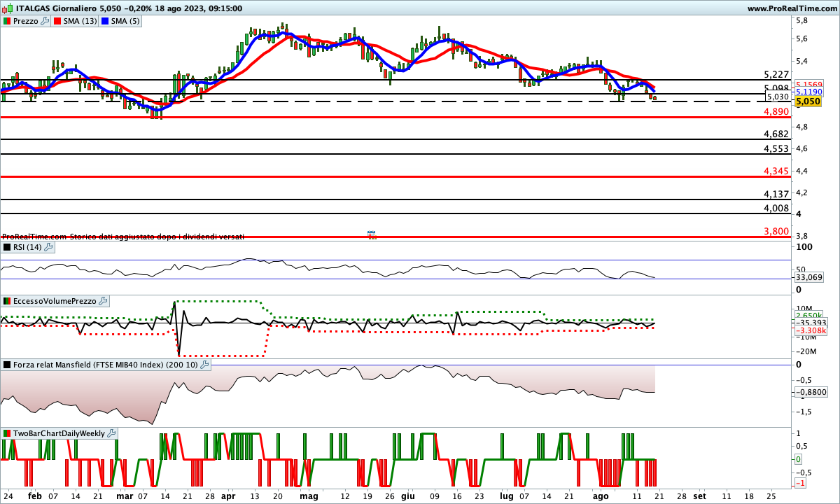Click the red -3.308k volume value tag
The image size is (840, 504).
[811, 330]
